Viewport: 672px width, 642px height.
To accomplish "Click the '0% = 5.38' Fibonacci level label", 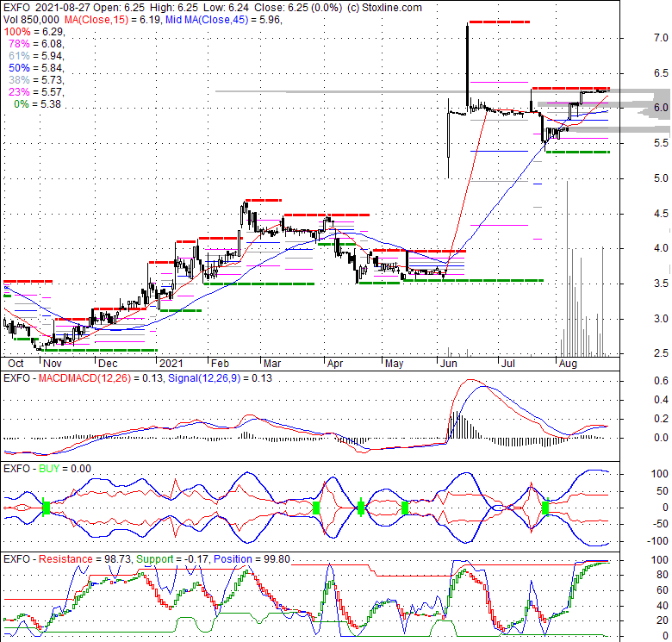I will click(x=38, y=104).
